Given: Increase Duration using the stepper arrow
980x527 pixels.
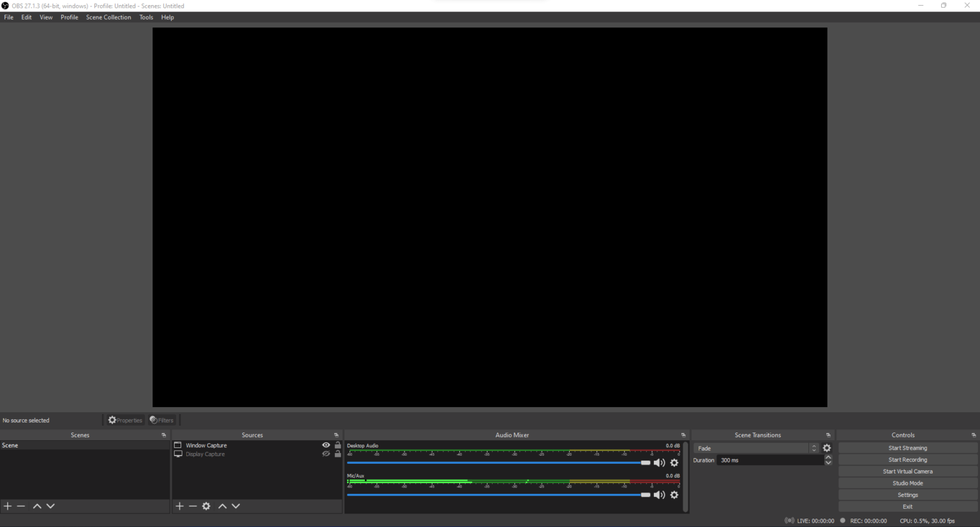Looking at the screenshot, I should click(828, 457).
